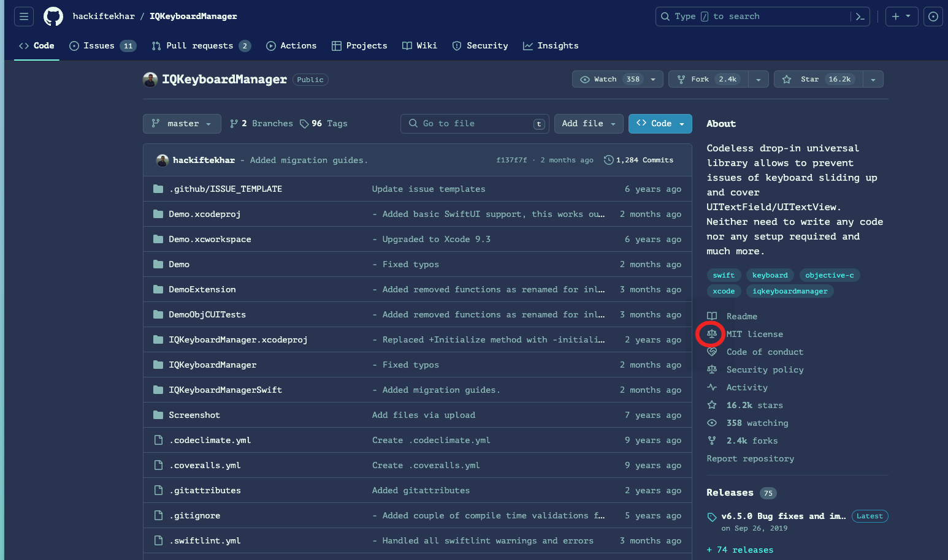Screen dimensions: 948x560
Task: Click the folder icon for Screenshot
Action: [158, 415]
